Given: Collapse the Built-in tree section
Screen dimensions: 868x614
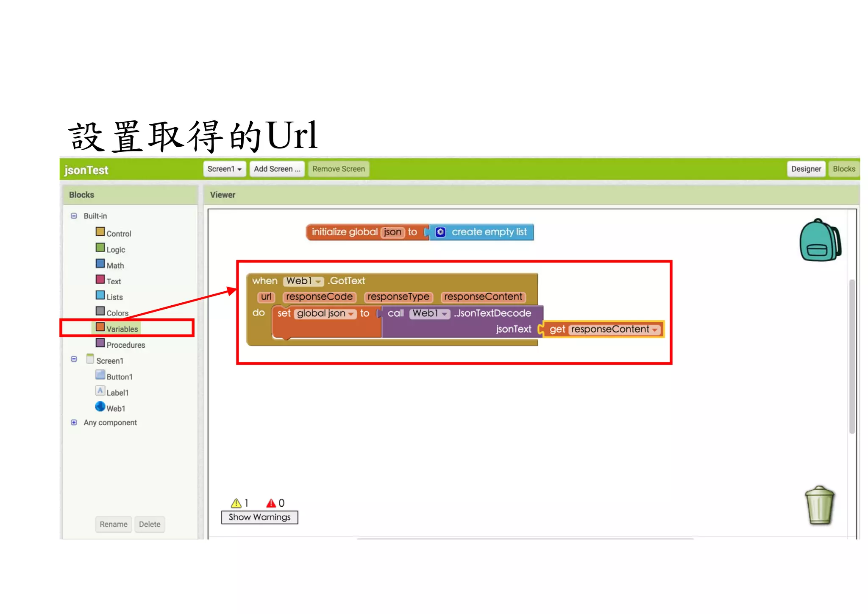Looking at the screenshot, I should [74, 216].
